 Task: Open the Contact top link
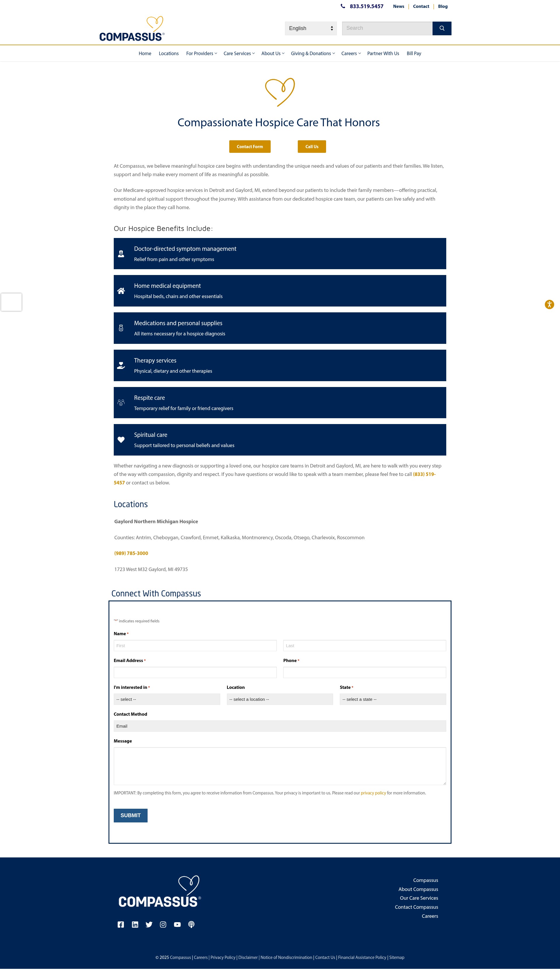[421, 6]
